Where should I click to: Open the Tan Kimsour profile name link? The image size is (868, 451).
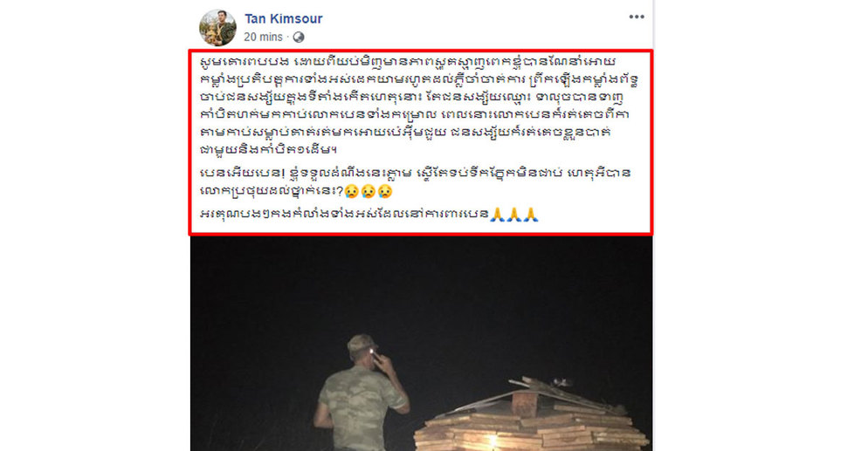pos(284,19)
